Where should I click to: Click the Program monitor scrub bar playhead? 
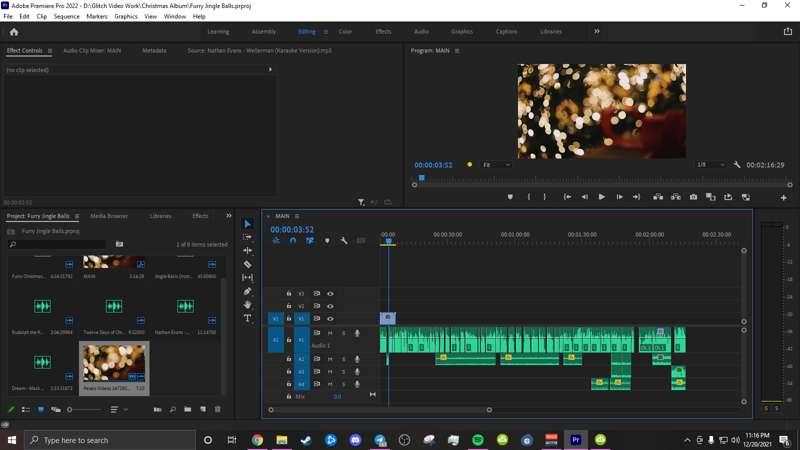[x=421, y=178]
